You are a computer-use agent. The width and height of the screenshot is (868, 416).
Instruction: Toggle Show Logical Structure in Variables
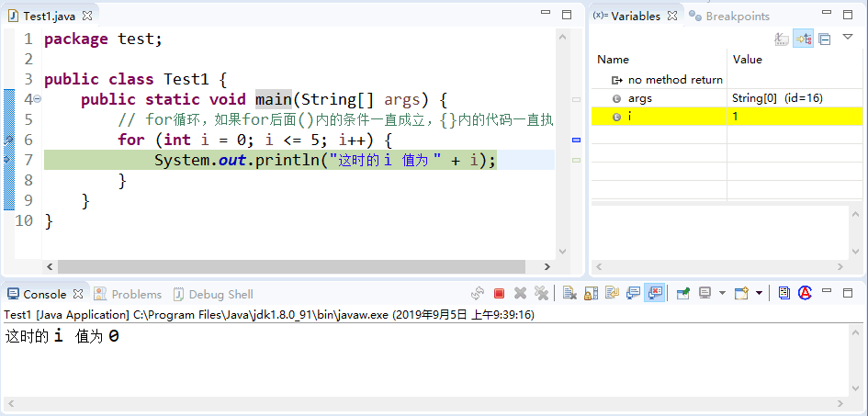[x=803, y=39]
